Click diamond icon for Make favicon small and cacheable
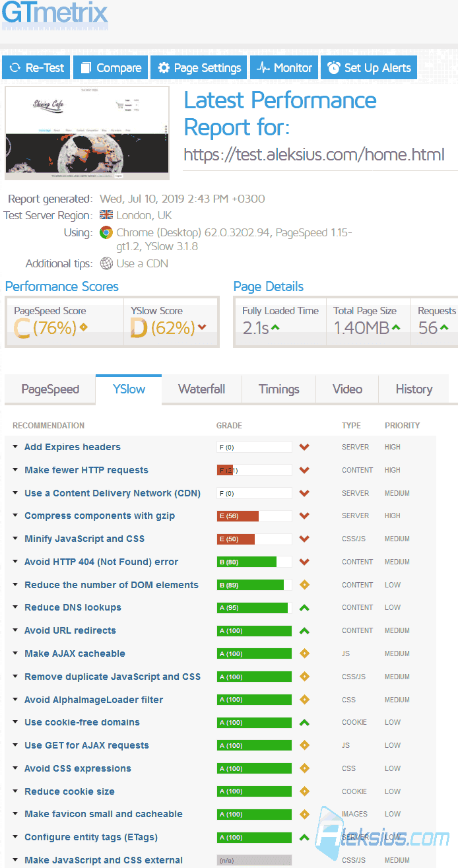This screenshot has height=868, width=458. pyautogui.click(x=304, y=814)
